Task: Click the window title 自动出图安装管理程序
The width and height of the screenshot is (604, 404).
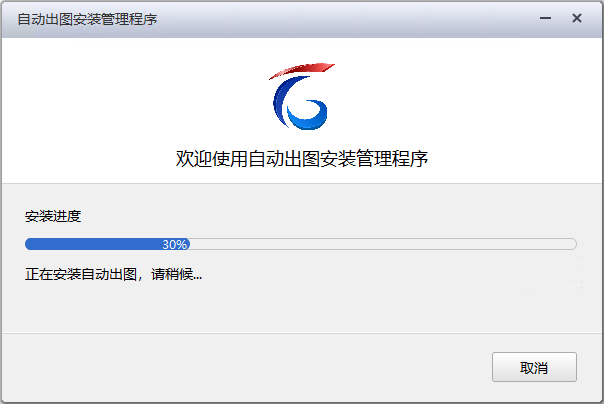Action: pos(87,19)
